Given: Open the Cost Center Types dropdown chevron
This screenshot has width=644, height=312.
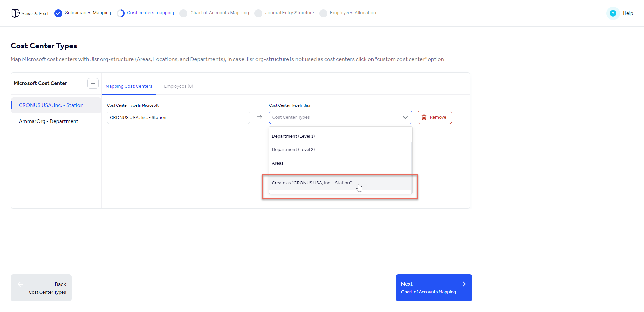Looking at the screenshot, I should (405, 117).
